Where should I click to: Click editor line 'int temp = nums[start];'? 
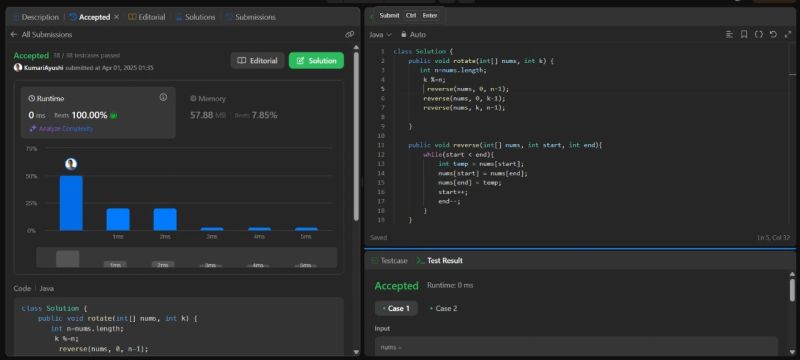coord(481,164)
